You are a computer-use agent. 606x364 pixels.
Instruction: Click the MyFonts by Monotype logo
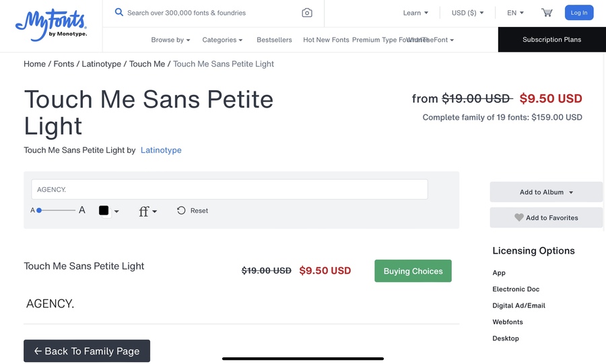[x=51, y=25]
